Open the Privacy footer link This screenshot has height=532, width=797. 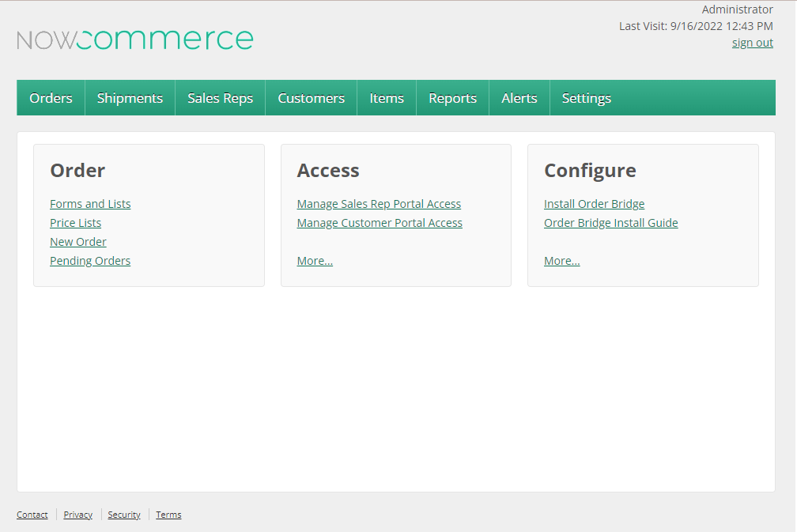[77, 515]
